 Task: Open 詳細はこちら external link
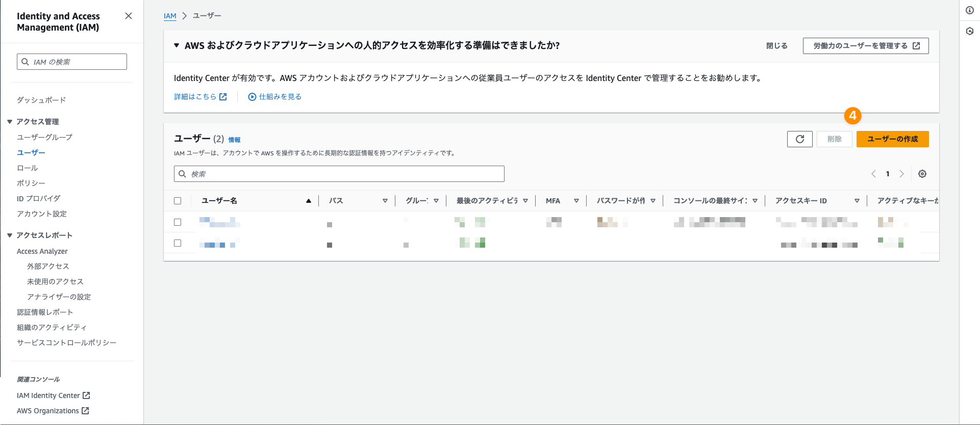click(200, 97)
